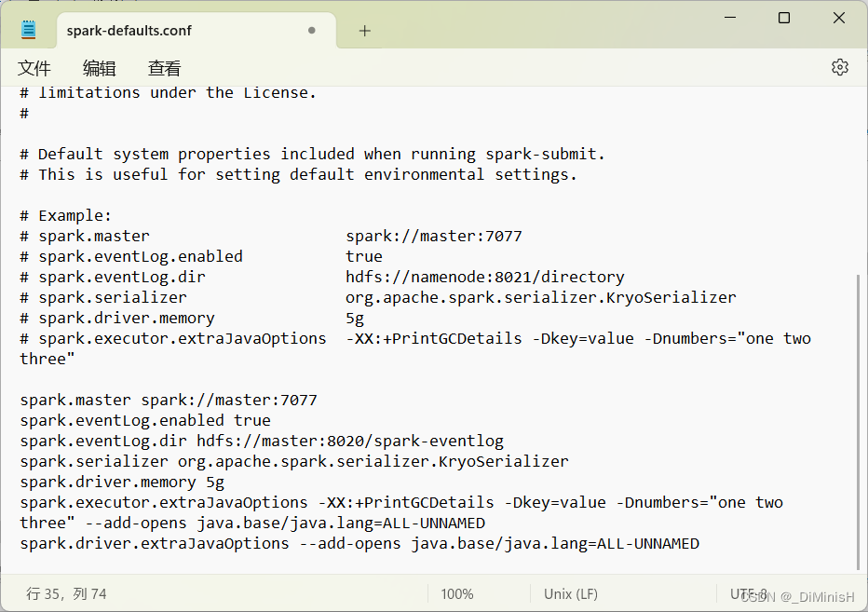Click the commented '# spark.eventLog.enabled' line

(201, 256)
